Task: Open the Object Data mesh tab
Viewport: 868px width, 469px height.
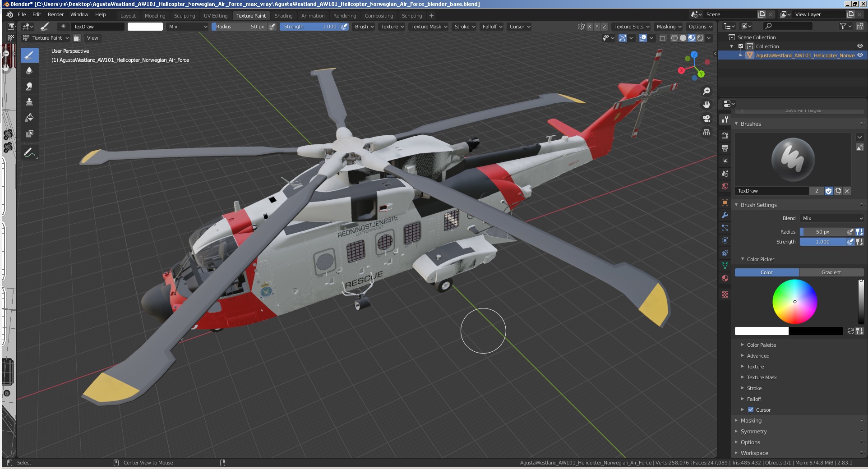Action: pos(725,266)
